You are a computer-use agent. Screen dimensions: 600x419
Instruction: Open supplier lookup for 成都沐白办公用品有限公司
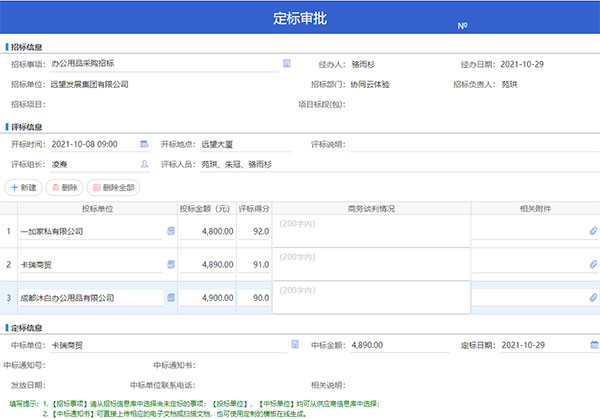(171, 297)
